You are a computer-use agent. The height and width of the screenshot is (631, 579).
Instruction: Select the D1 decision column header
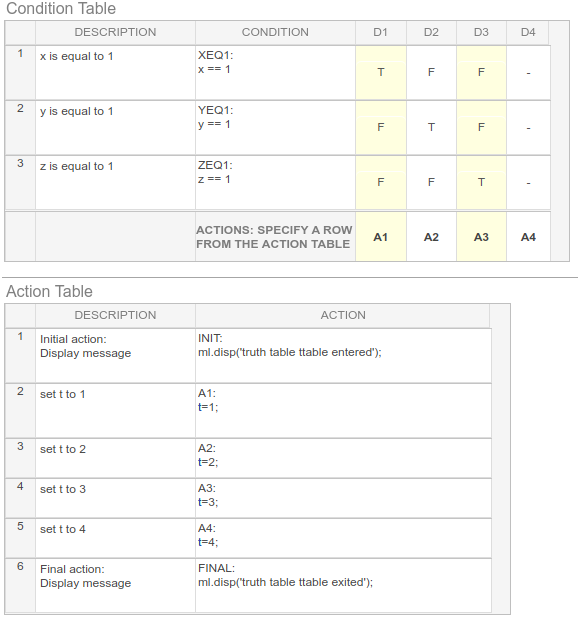[381, 32]
